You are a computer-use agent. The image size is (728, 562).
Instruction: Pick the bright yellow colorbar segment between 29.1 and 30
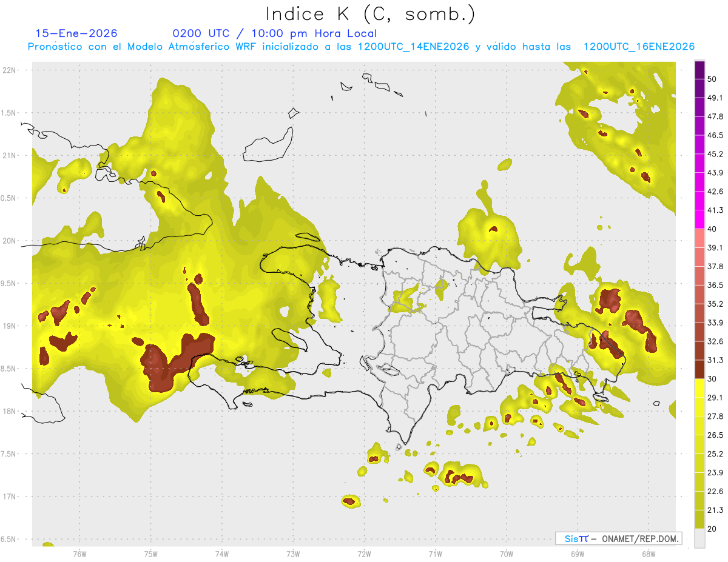tap(699, 388)
